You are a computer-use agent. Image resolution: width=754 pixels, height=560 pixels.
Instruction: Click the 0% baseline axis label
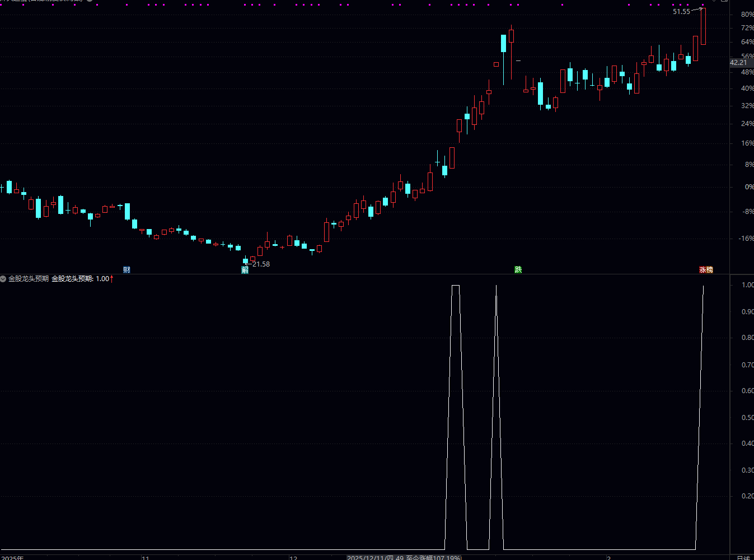[x=749, y=187]
